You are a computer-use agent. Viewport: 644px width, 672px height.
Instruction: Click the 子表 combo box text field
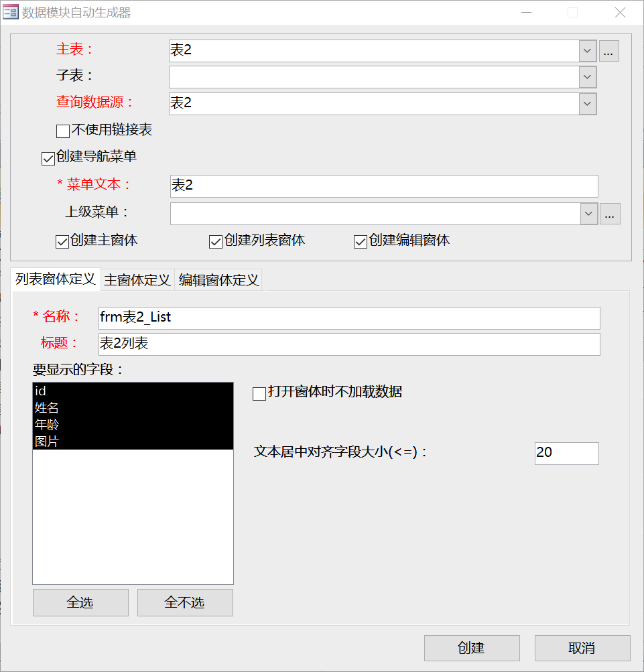coord(374,77)
